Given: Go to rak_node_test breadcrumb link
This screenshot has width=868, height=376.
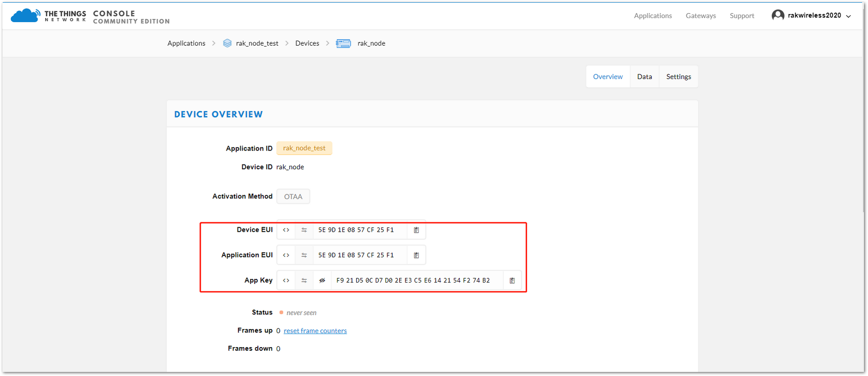Looking at the screenshot, I should (257, 43).
